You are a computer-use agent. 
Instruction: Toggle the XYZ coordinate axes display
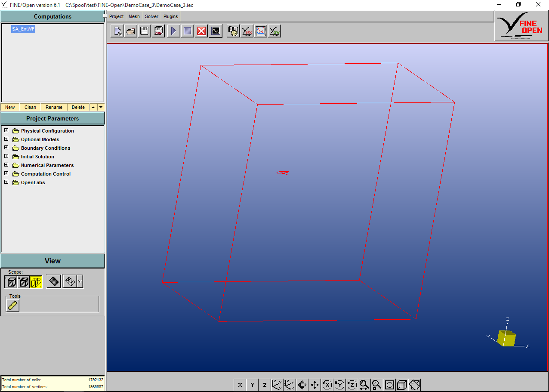pos(278,385)
